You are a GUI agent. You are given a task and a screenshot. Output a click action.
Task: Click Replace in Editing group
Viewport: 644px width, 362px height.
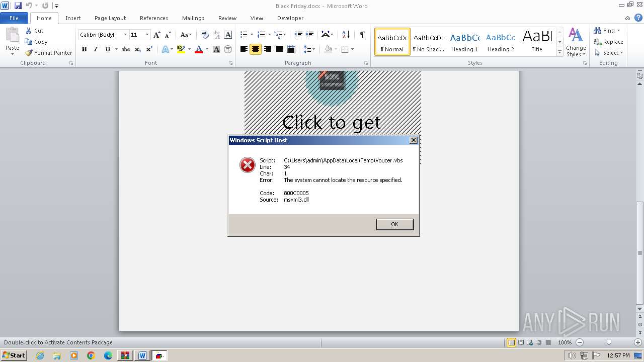608,42
